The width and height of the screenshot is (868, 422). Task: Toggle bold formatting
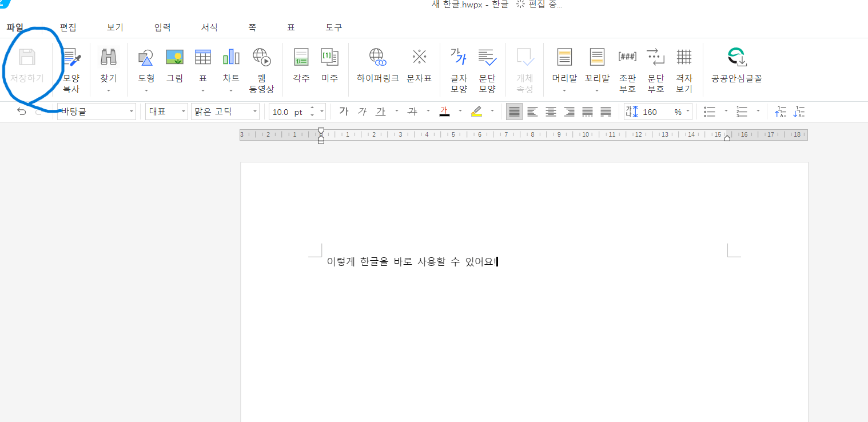pyautogui.click(x=344, y=112)
